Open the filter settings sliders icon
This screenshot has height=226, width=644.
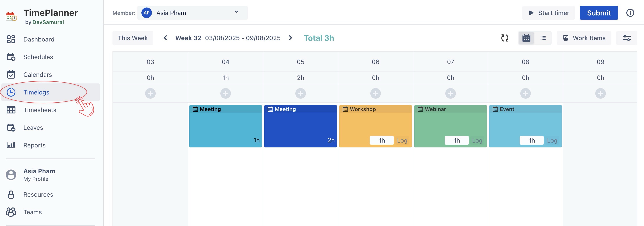coord(626,38)
